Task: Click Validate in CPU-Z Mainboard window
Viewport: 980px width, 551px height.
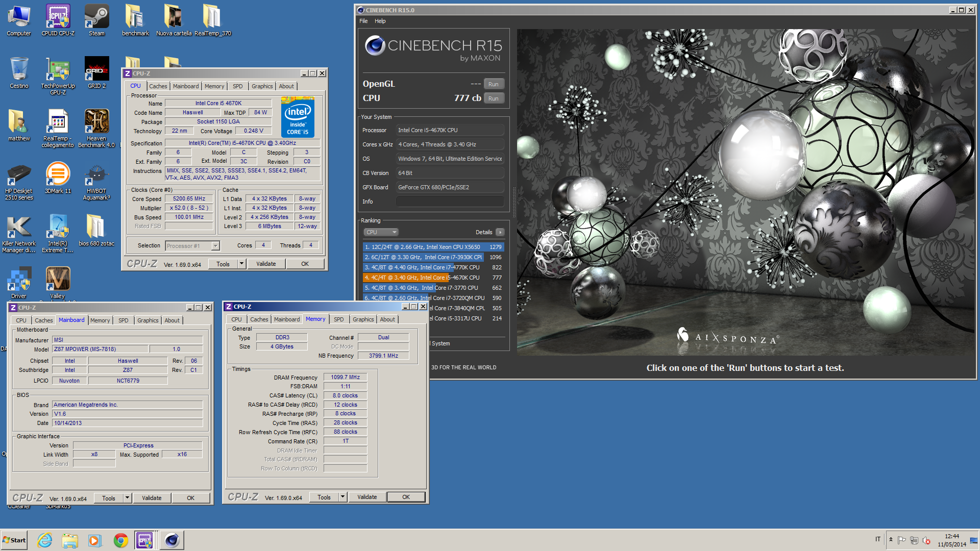Action: 152,498
